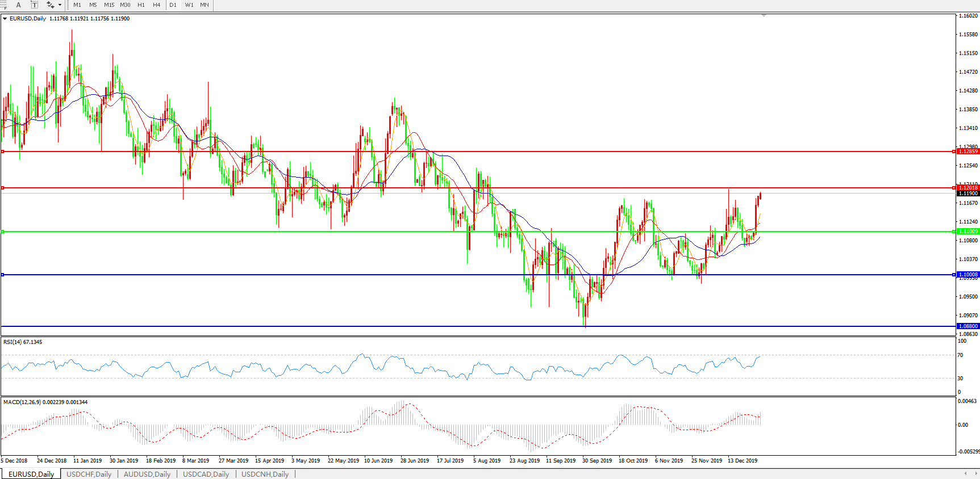The width and height of the screenshot is (980, 479).
Task: Select the Text Label tool
Action: point(34,5)
